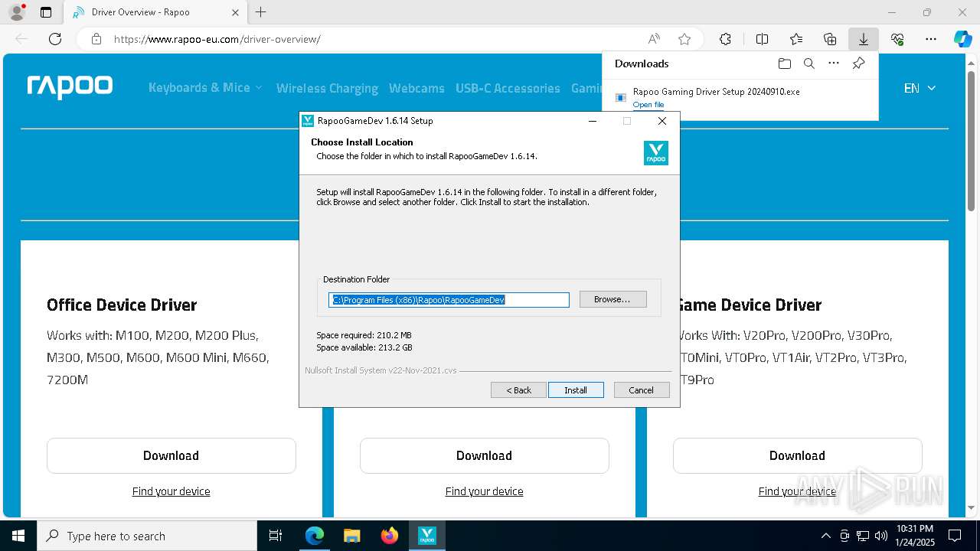
Task: Open Find your device under Office Driver
Action: [171, 491]
